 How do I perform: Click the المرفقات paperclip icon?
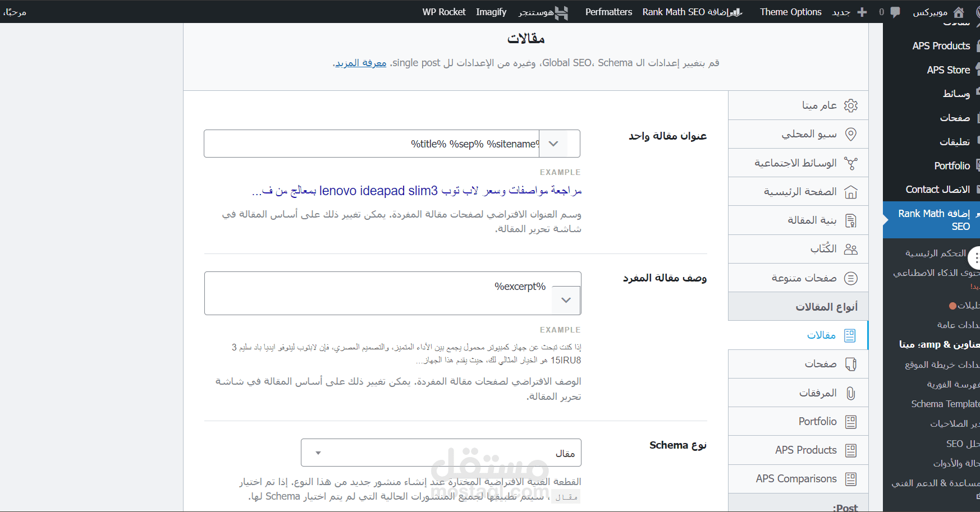(851, 393)
